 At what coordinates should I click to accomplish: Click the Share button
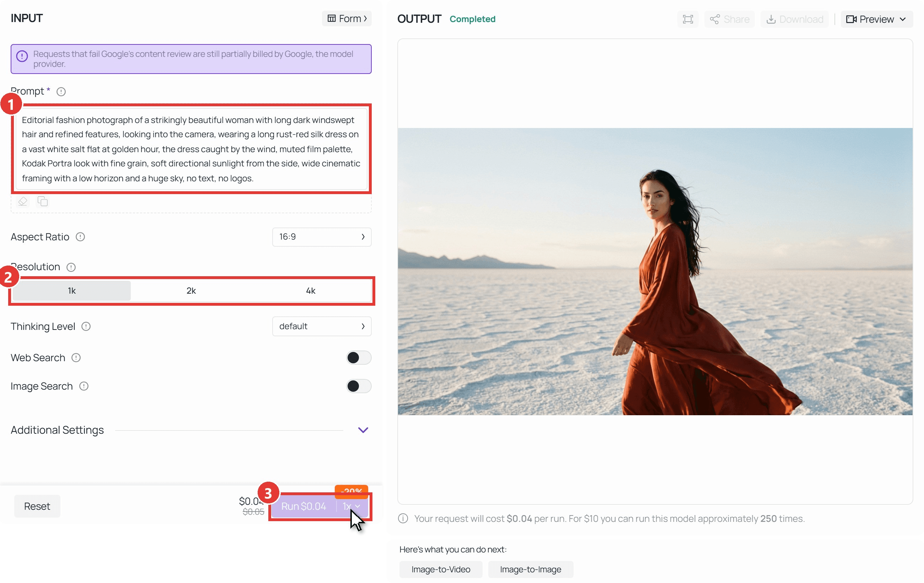(x=730, y=19)
